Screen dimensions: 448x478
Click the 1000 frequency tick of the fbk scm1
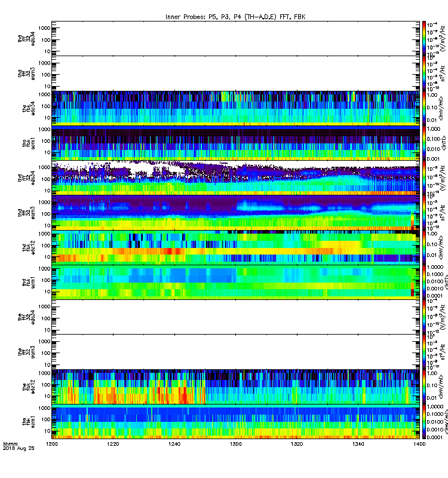(x=44, y=408)
